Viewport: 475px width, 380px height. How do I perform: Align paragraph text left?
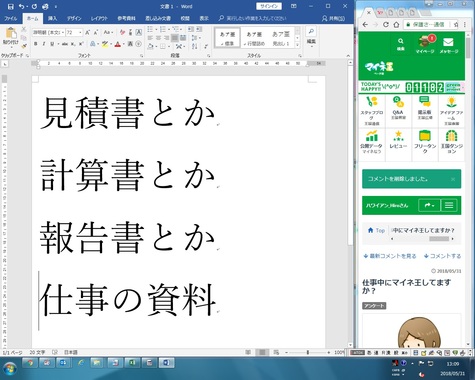[150, 38]
